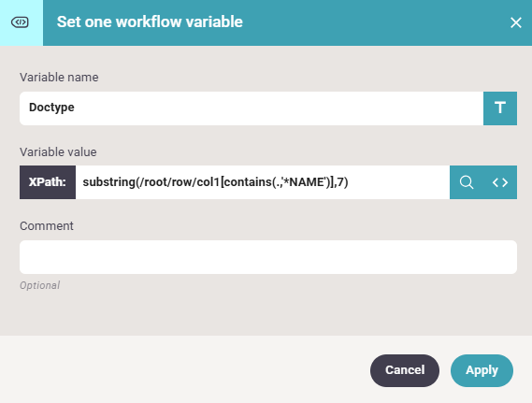Cancel the variable changes
532x403 pixels.
point(405,370)
